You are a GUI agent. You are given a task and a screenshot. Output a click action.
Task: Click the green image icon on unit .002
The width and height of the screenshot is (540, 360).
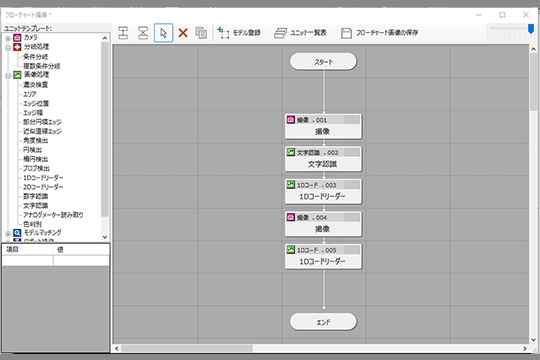click(x=291, y=152)
